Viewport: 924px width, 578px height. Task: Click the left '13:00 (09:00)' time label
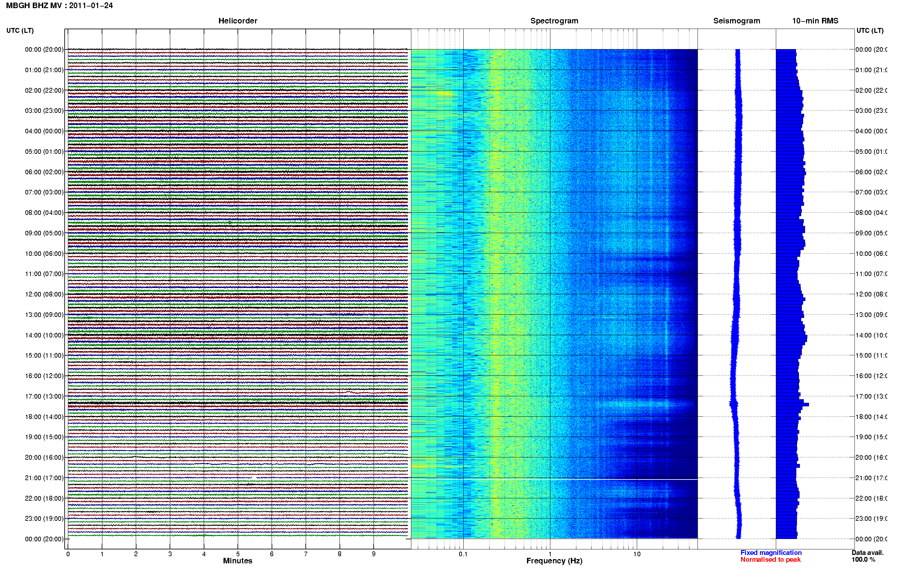tap(44, 315)
